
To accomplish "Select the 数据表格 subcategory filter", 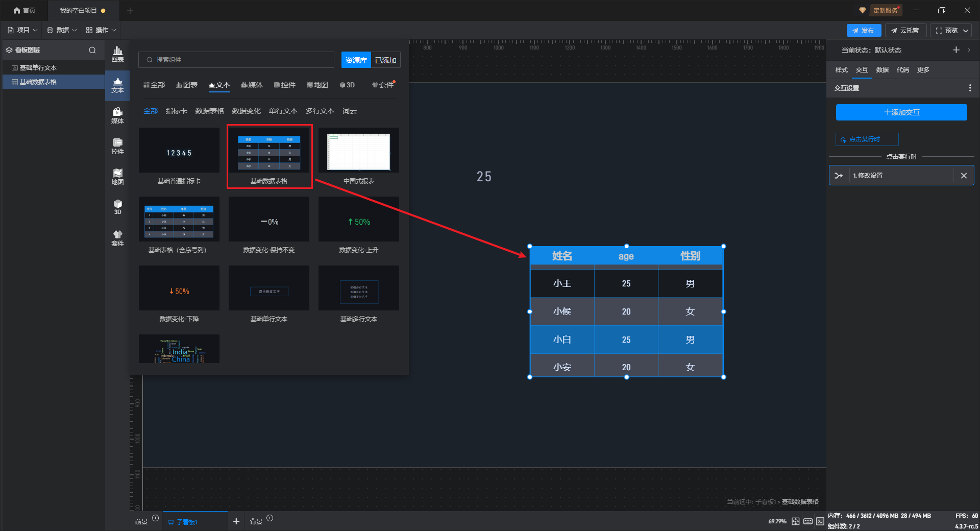I will click(x=209, y=111).
